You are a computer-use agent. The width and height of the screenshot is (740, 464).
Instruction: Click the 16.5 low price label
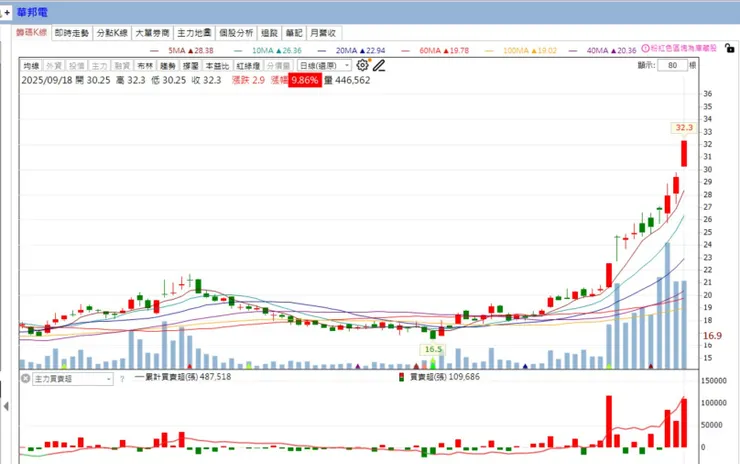tap(433, 349)
